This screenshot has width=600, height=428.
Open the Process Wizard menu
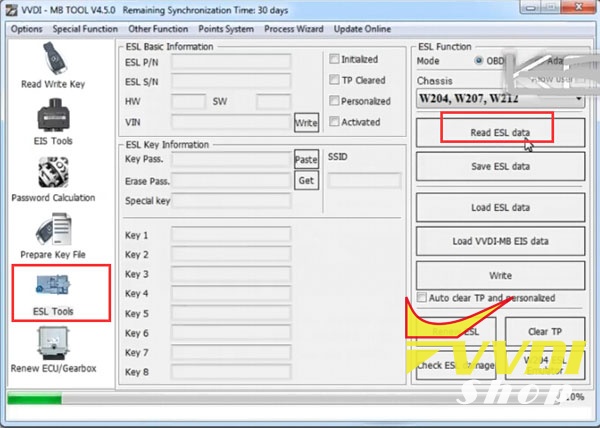pos(295,29)
